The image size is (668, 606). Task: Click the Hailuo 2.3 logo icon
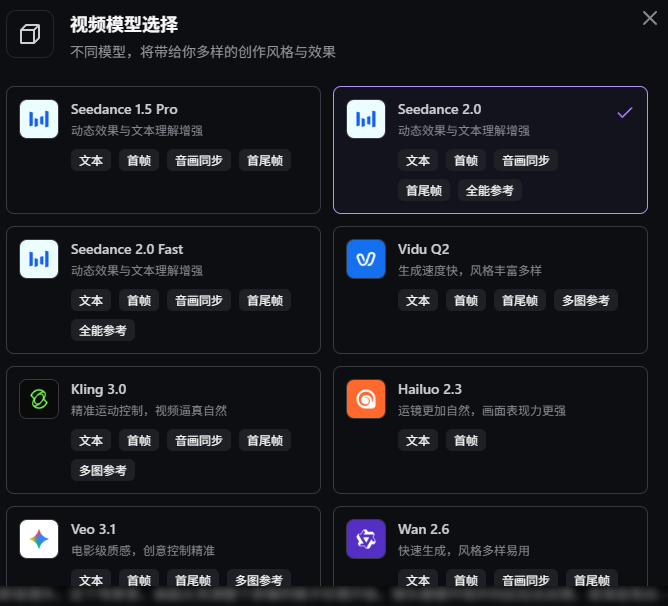[x=366, y=399]
